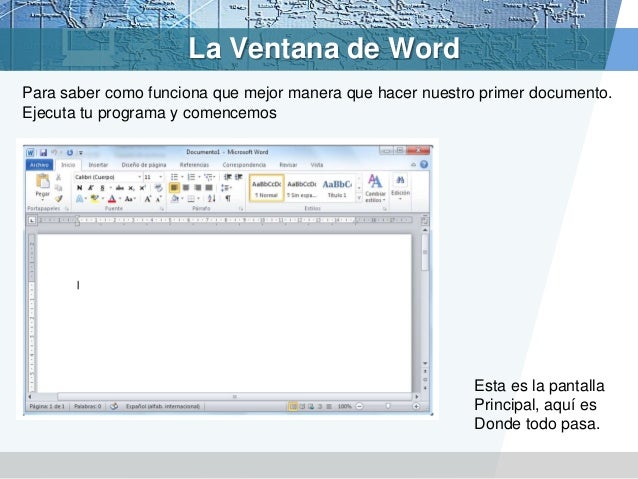Open the Edición group dropdown
This screenshot has height=479, width=638.
click(400, 187)
